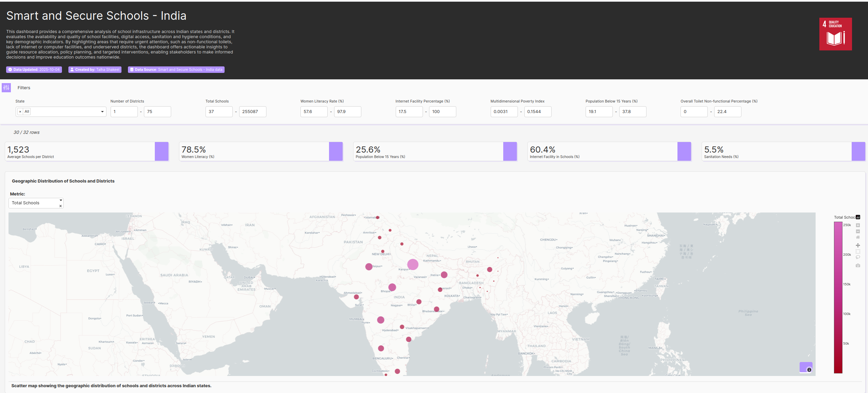Image resolution: width=868 pixels, height=393 pixels.
Task: Click the large marker near Kanpur
Action: 412,264
